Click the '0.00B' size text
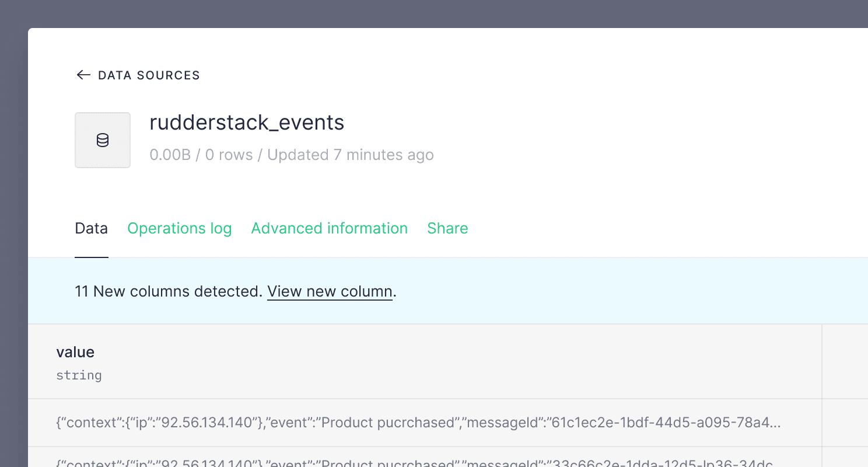Image resolution: width=868 pixels, height=467 pixels. (170, 155)
